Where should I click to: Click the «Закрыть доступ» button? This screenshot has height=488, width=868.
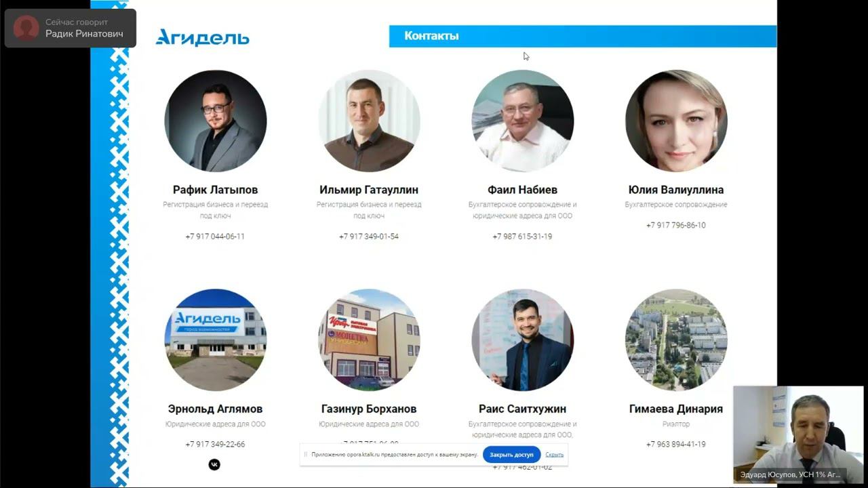(511, 454)
